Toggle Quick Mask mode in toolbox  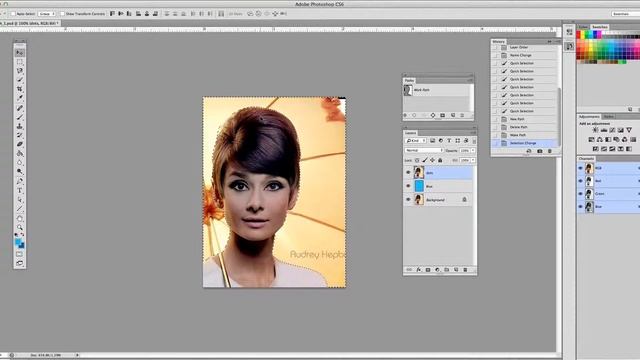point(20,254)
